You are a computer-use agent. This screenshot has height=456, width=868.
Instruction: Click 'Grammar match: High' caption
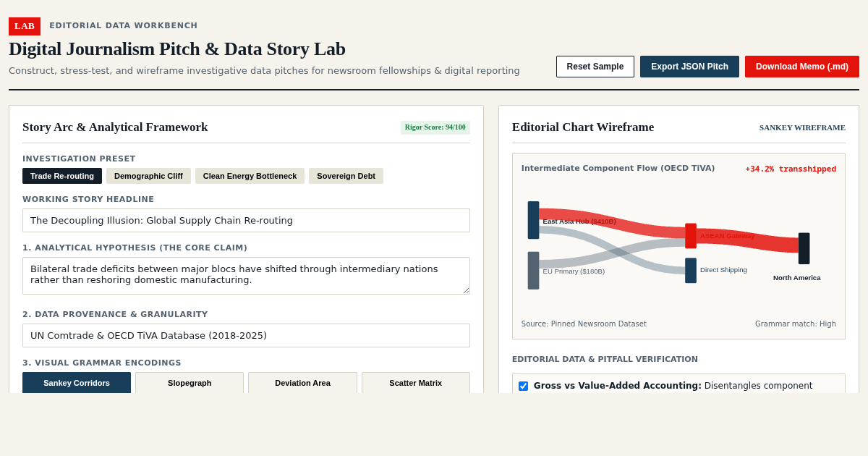click(796, 324)
